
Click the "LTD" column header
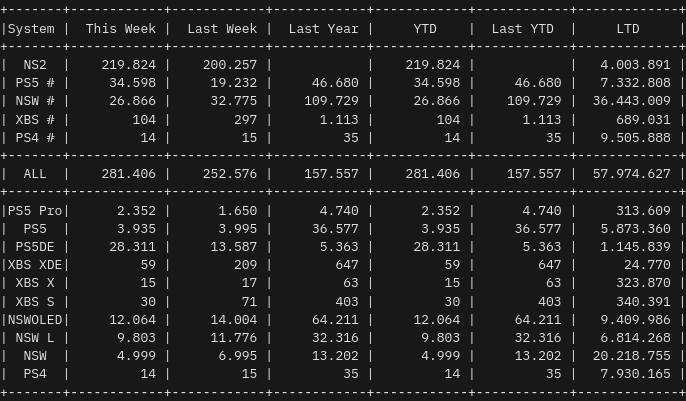tap(628, 29)
